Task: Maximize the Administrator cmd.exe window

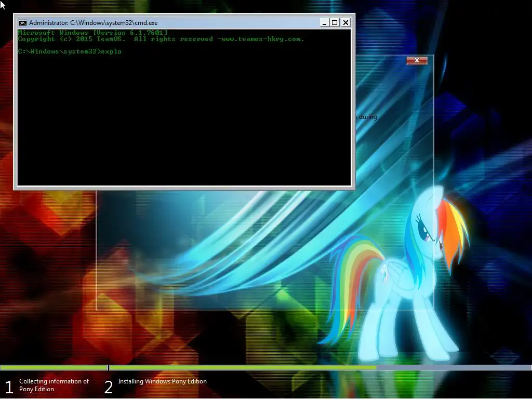Action: pyautogui.click(x=335, y=23)
